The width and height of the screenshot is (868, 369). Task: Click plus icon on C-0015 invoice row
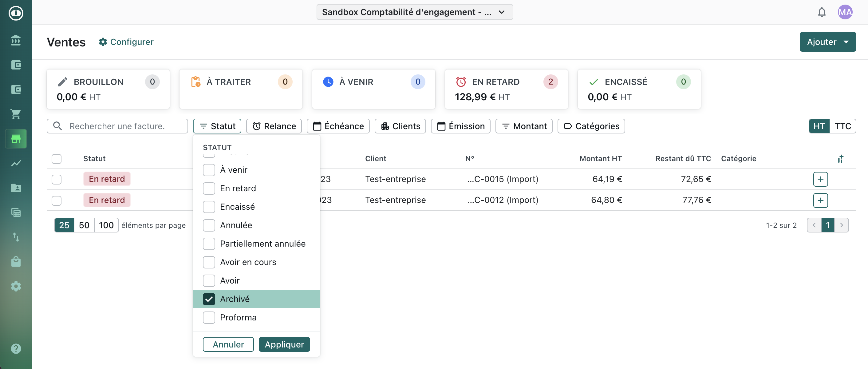tap(820, 179)
